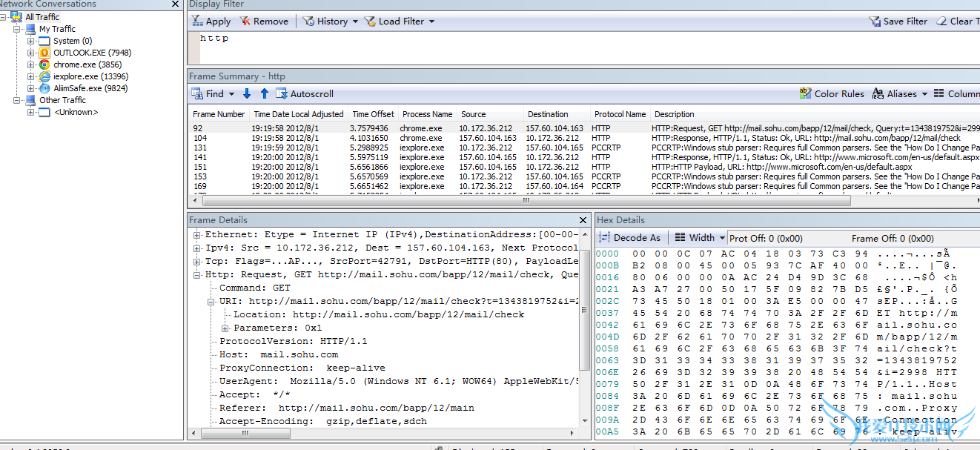Image resolution: width=980 pixels, height=450 pixels.
Task: Open the History dropdown
Action: (331, 21)
